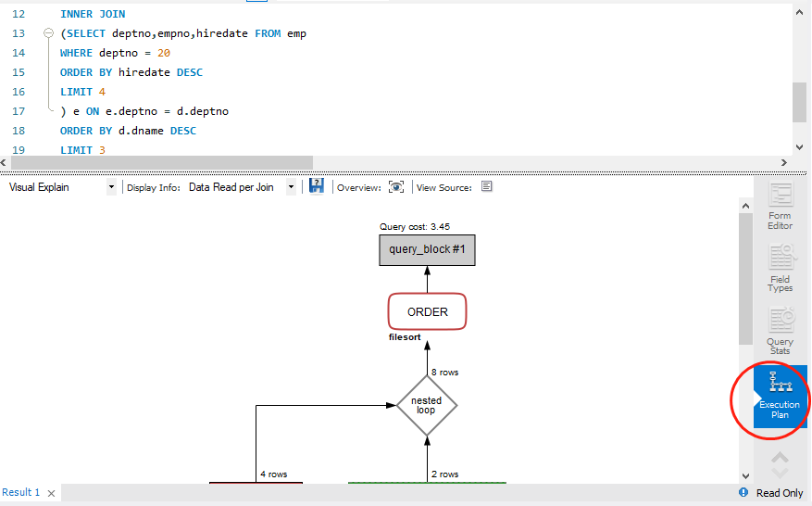Screen dimensions: 812x506
Task: Click the editor horizontal scrollbar thumb
Action: [x=162, y=163]
